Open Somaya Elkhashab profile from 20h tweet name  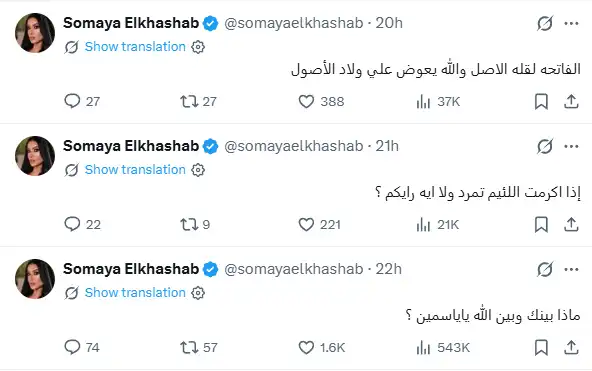point(131,23)
